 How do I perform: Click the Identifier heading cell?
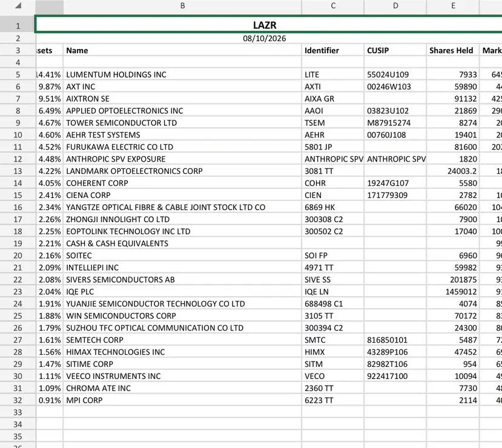[332, 50]
